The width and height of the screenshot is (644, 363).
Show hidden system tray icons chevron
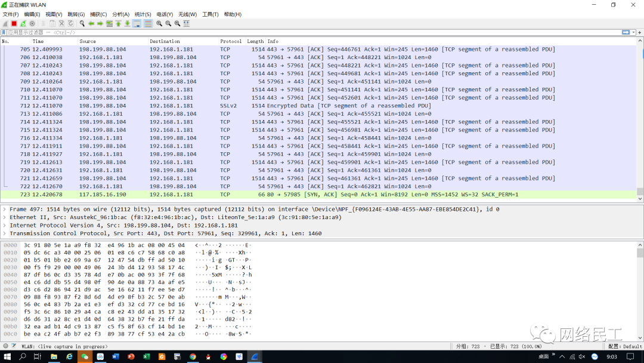pos(562,356)
